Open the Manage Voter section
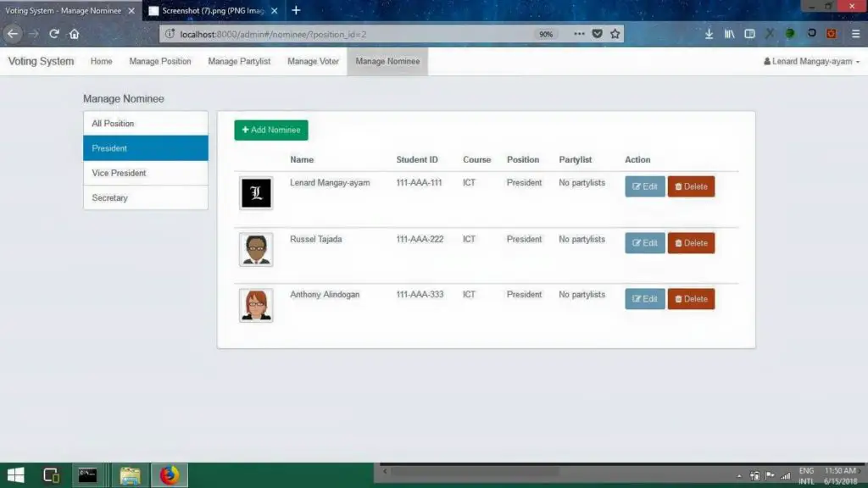The height and width of the screenshot is (488, 868). [312, 61]
